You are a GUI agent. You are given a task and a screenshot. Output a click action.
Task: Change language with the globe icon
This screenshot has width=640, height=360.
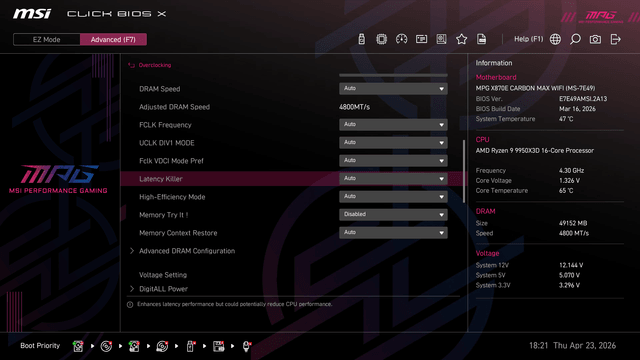555,39
